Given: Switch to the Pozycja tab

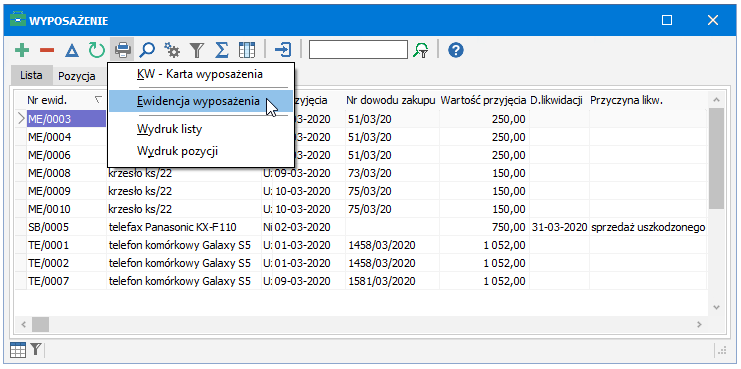Looking at the screenshot, I should 77,76.
